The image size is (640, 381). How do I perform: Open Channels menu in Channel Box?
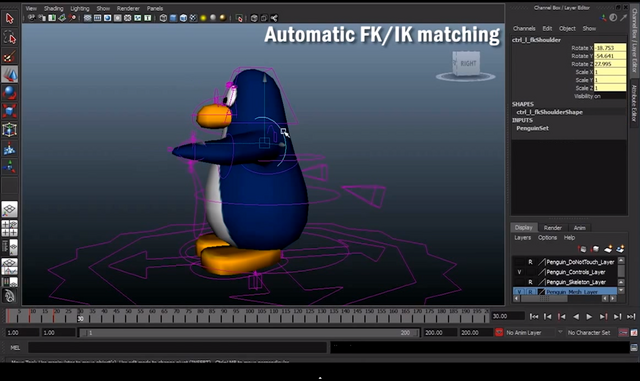tap(524, 28)
